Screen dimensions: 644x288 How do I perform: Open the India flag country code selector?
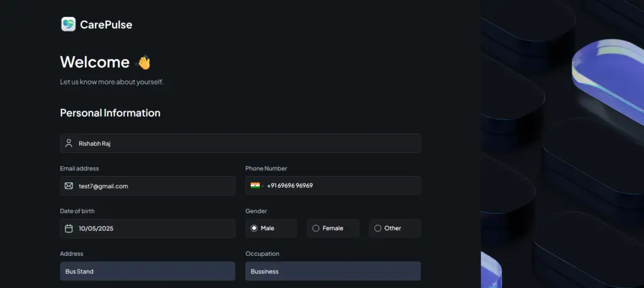[x=255, y=186]
